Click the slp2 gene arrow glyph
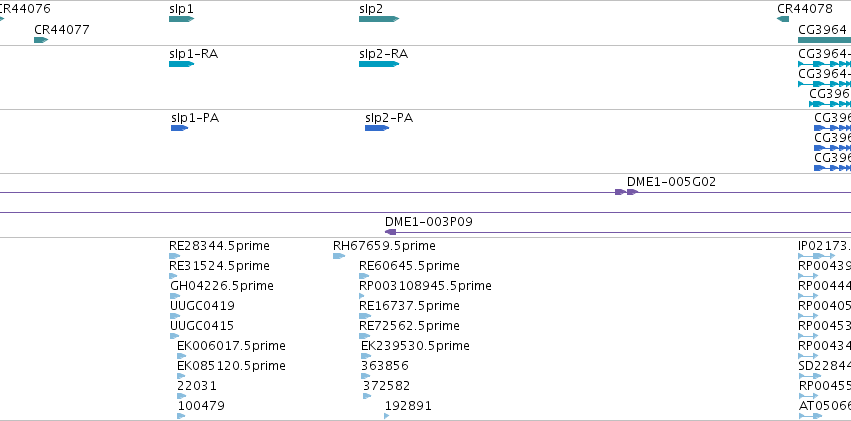The image size is (851, 421). pos(379,19)
